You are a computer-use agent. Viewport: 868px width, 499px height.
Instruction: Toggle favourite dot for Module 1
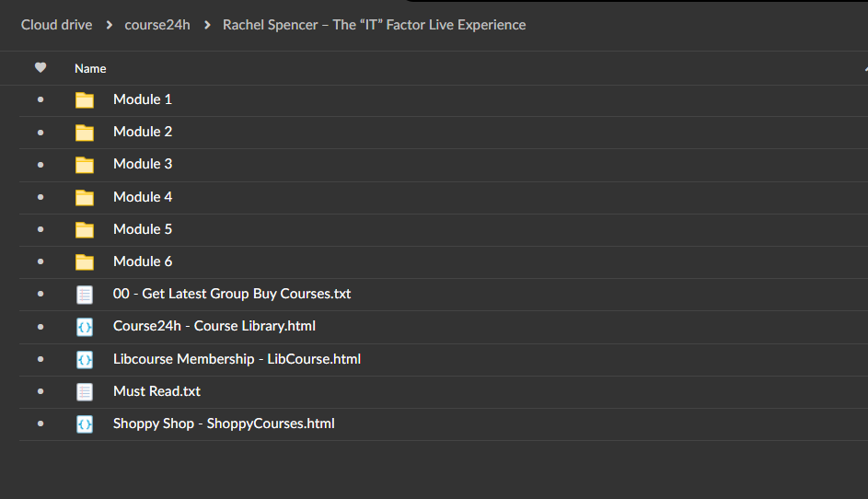tap(41, 99)
